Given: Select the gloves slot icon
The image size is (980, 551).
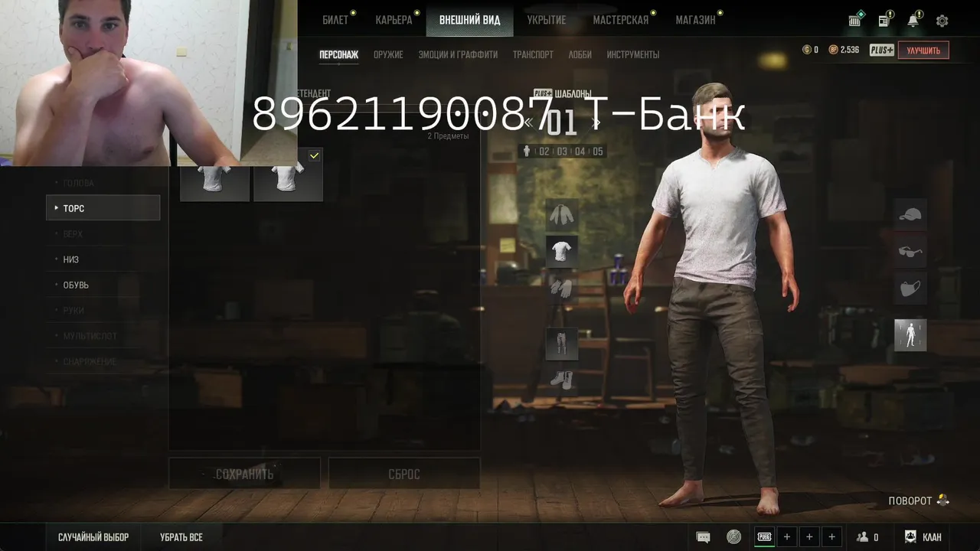Looking at the screenshot, I should 562,287.
